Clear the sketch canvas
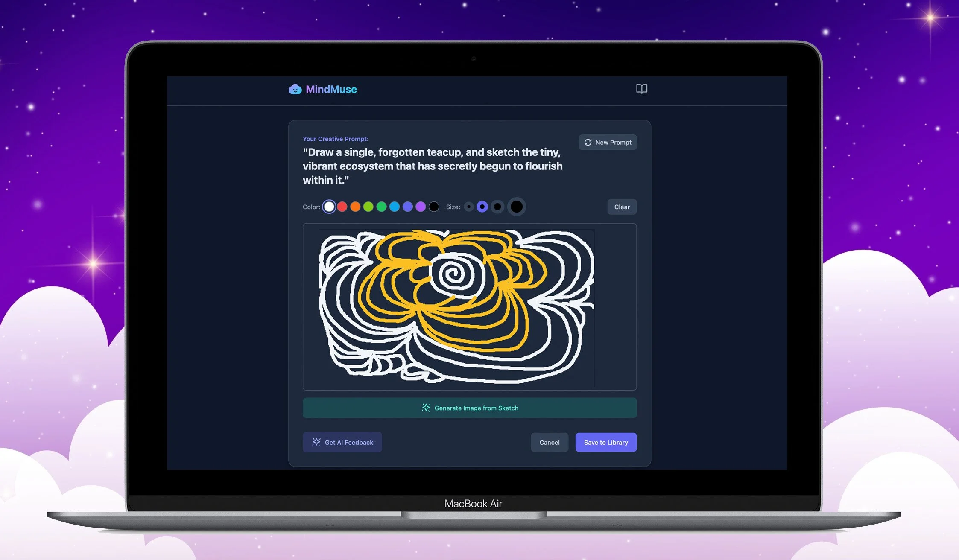Screen dimensions: 959x560 (x=622, y=207)
